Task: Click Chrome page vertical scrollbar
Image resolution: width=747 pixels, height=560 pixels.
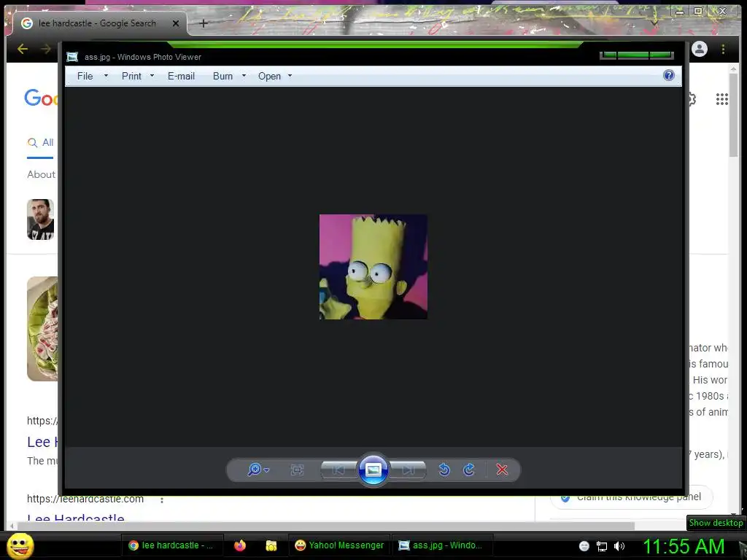Action: click(733, 114)
